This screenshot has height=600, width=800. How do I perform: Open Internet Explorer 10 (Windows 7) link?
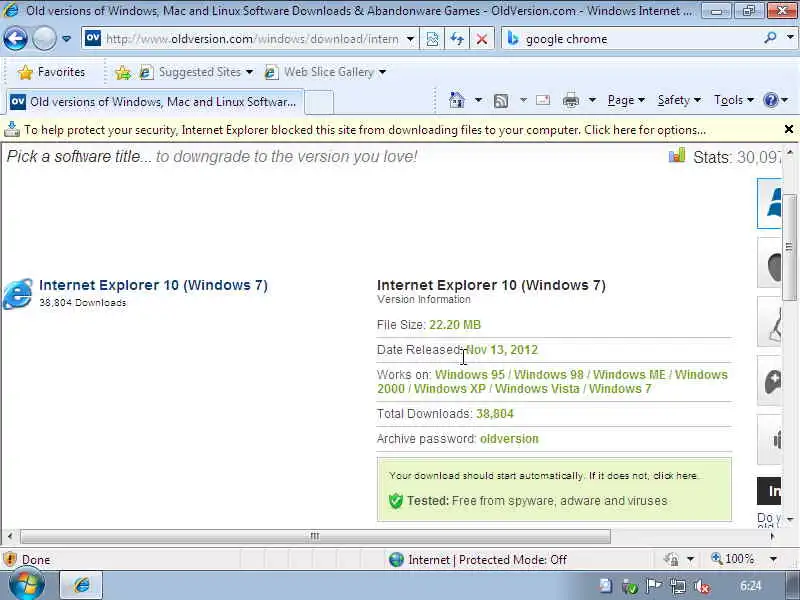coord(153,285)
